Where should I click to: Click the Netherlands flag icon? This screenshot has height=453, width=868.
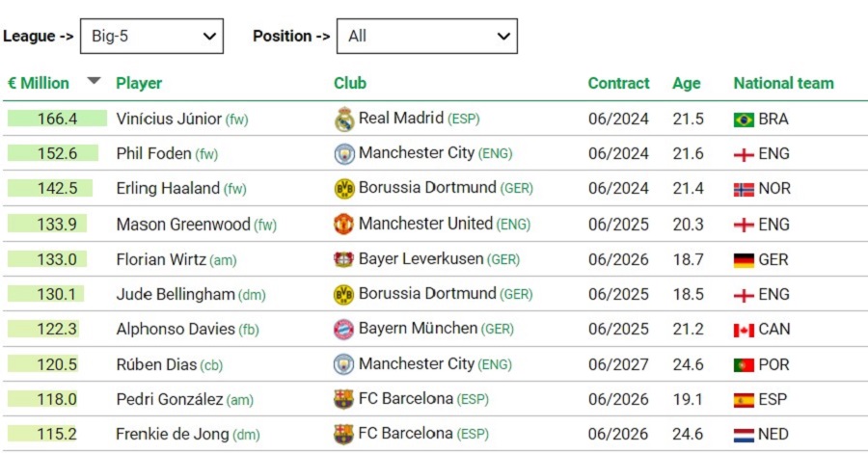coord(744,436)
